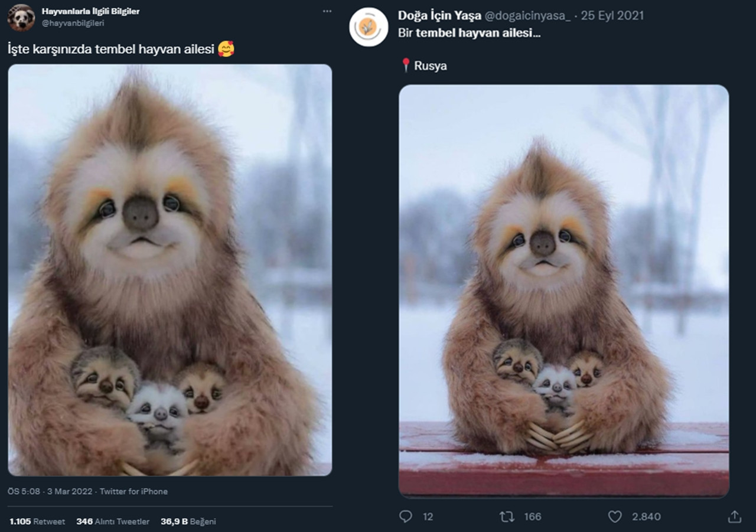
Task: Like the tweet with the heart icon
Action: [615, 517]
